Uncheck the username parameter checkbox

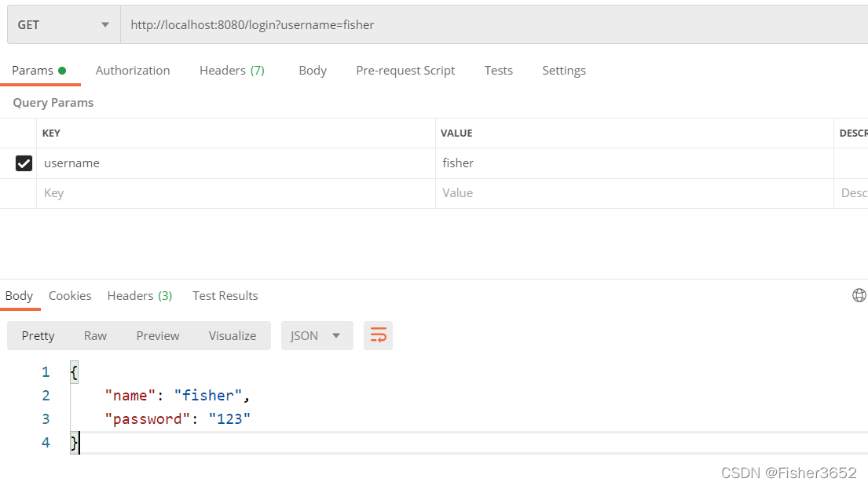click(24, 163)
